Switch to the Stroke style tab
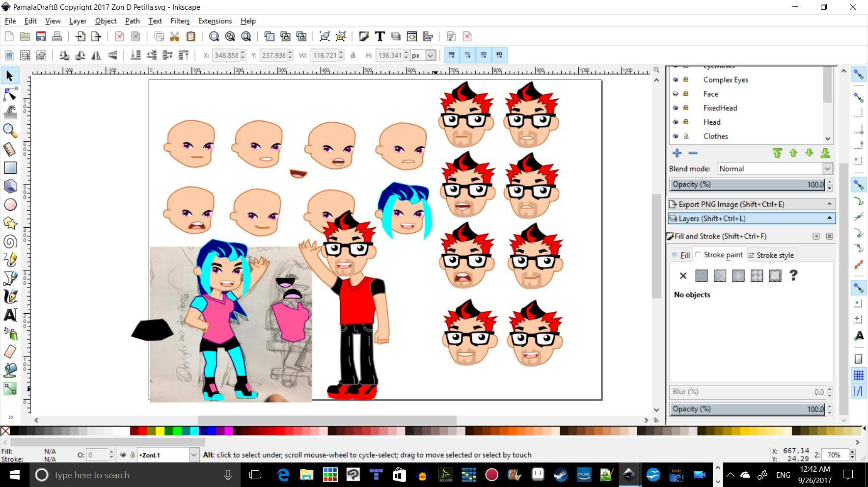 pos(771,255)
